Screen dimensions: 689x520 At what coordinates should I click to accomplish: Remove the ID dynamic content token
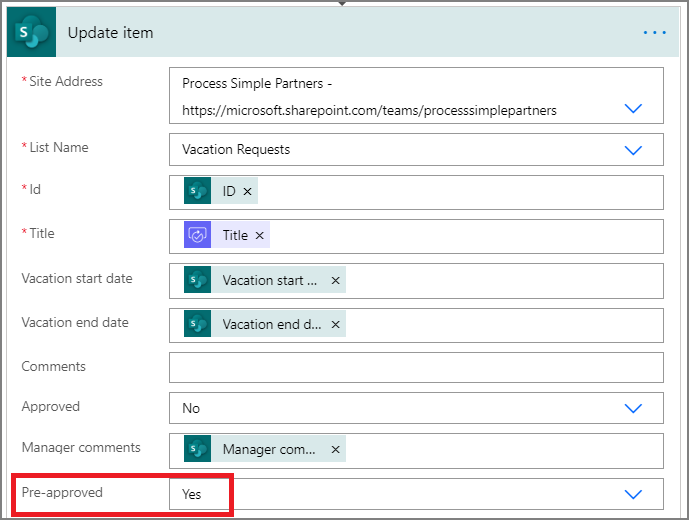point(248,191)
